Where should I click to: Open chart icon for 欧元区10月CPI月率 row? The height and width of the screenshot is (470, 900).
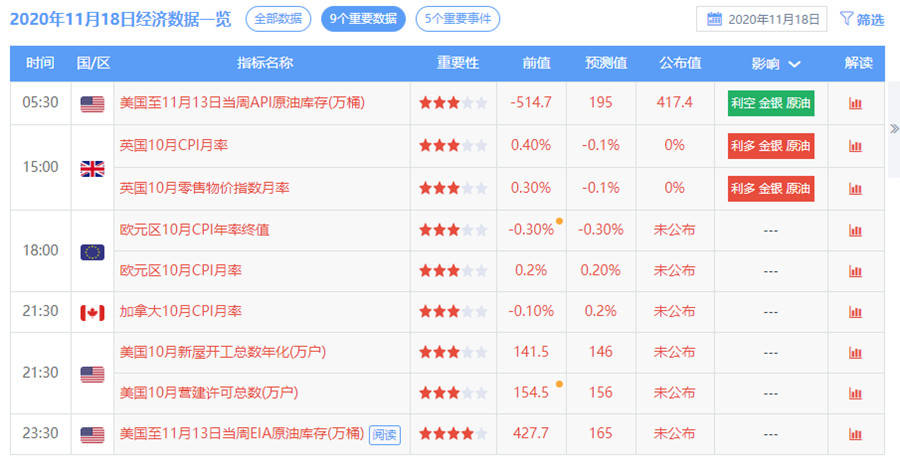click(855, 271)
